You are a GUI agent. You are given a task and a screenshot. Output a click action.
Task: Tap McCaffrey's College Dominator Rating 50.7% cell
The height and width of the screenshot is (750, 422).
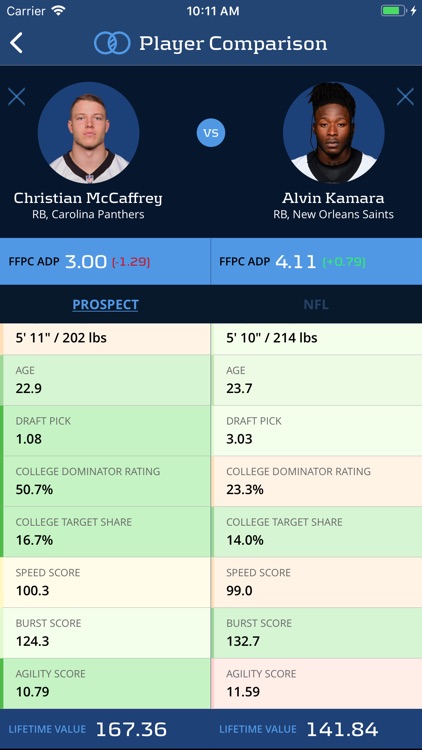[105, 481]
